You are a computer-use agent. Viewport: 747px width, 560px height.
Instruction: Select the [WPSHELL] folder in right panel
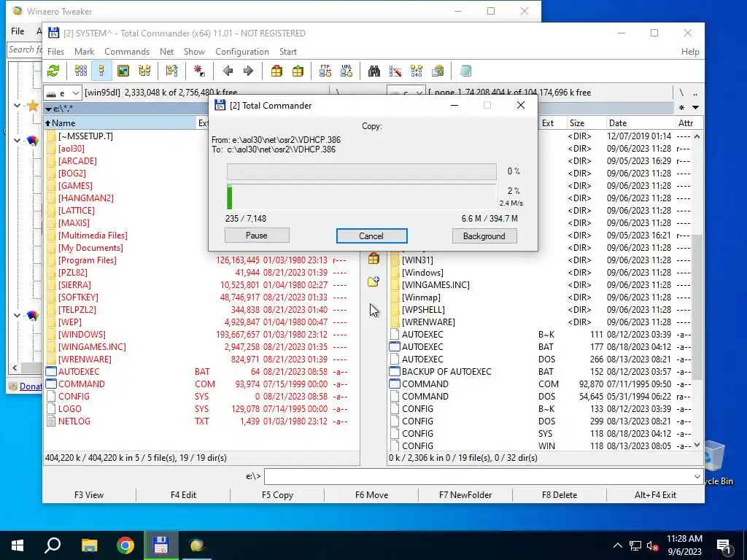(423, 309)
